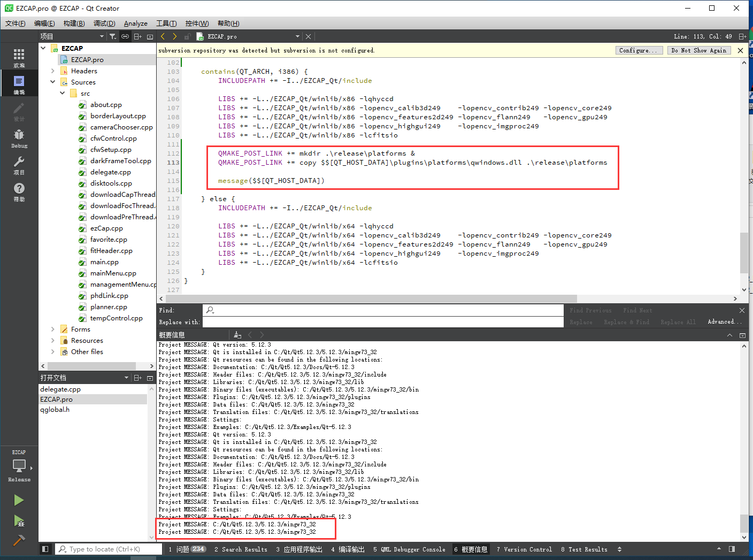The width and height of the screenshot is (753, 560).
Task: Expand the Resources folder
Action: point(52,340)
